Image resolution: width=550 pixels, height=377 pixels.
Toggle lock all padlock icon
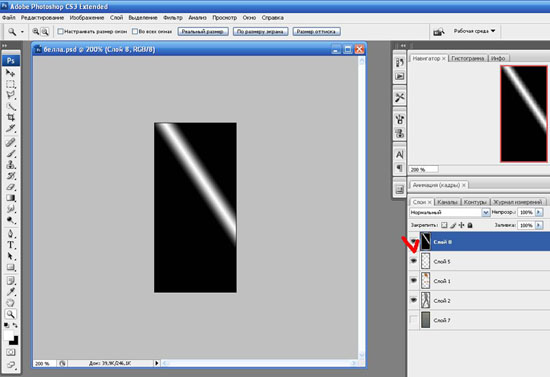pos(470,225)
